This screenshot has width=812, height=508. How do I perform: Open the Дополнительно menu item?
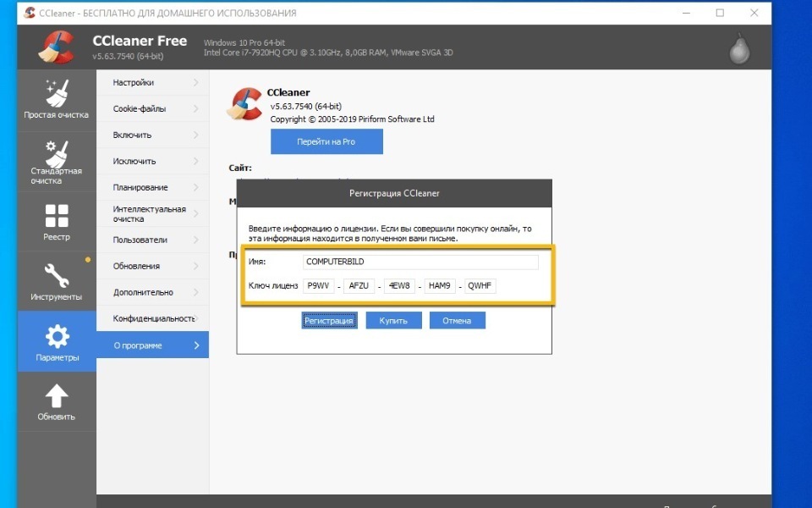(153, 292)
